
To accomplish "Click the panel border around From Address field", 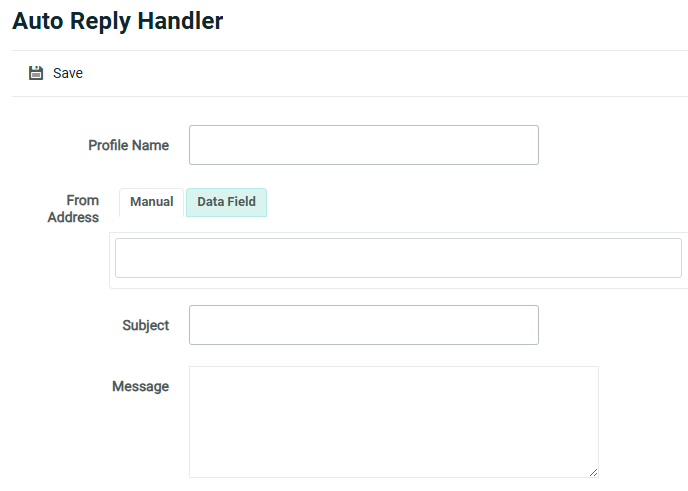I will (x=112, y=260).
